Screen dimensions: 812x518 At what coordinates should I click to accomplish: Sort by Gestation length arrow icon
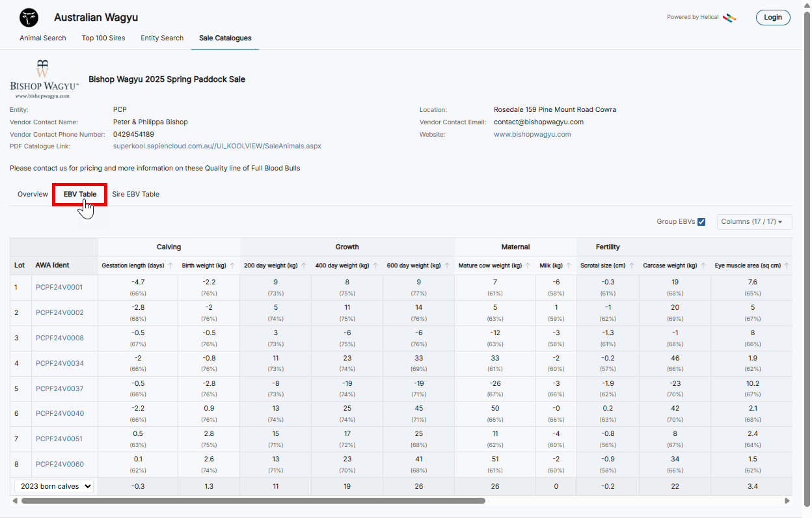point(170,266)
